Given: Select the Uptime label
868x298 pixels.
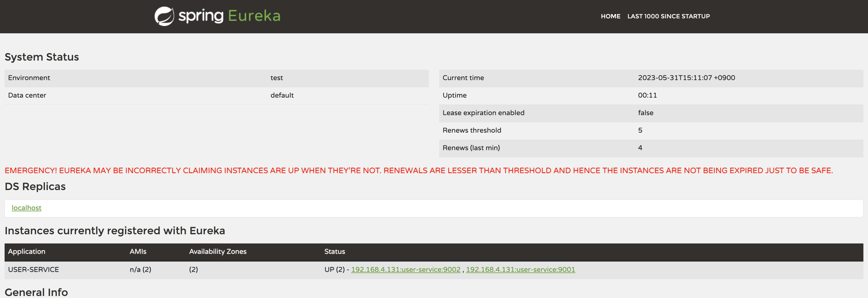Looking at the screenshot, I should click(454, 95).
